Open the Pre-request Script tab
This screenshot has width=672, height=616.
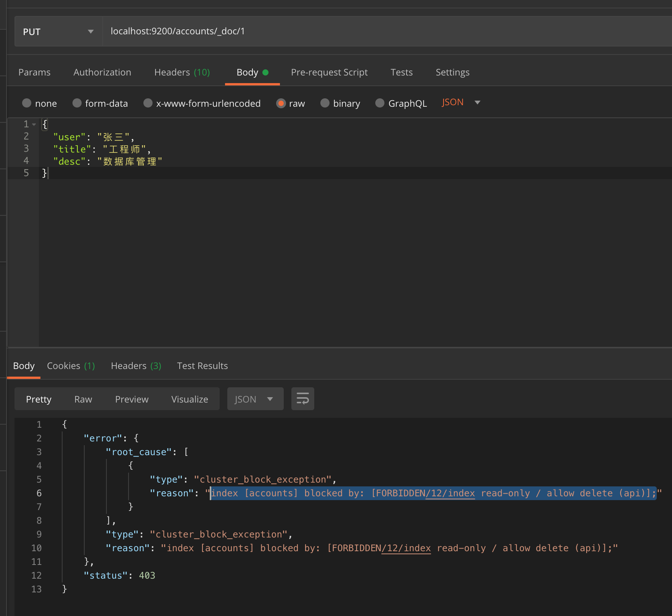click(x=329, y=72)
